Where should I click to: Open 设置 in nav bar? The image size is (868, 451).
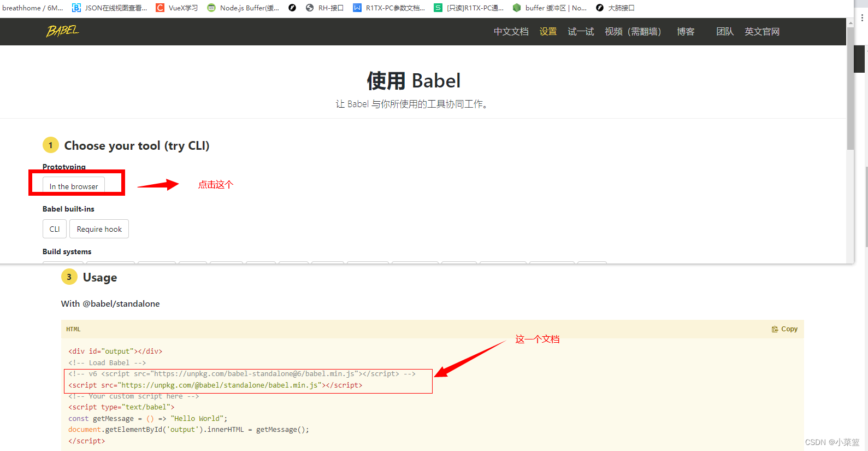(548, 32)
